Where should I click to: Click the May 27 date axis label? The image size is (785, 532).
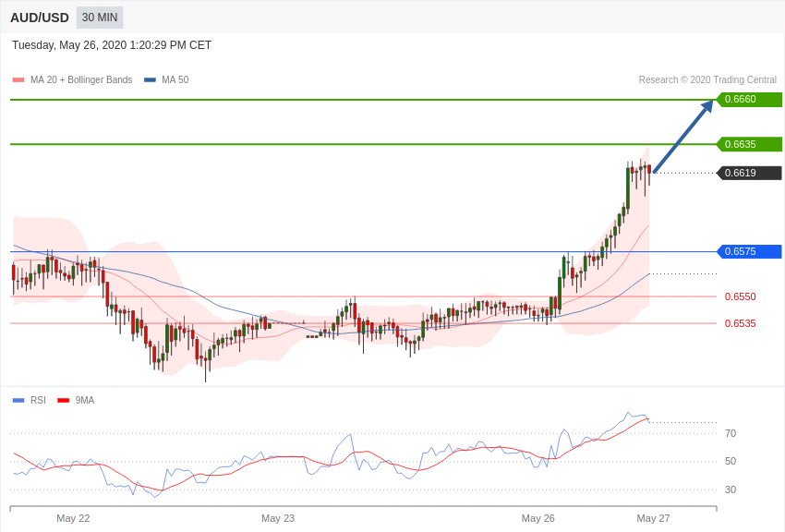[653, 518]
